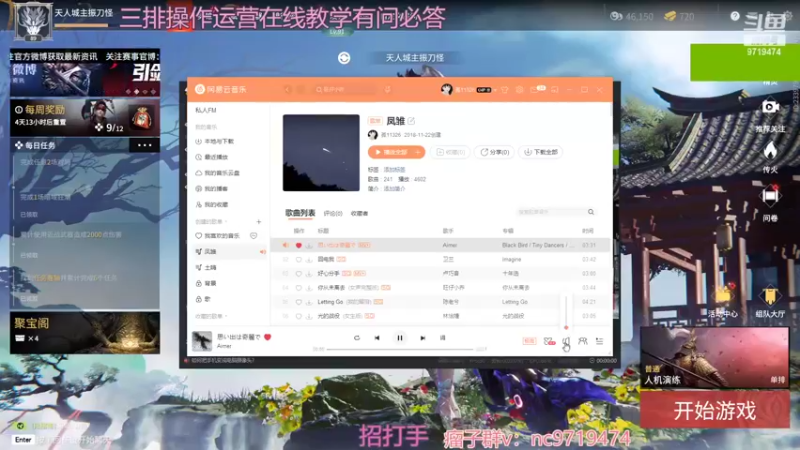Screen dimensions: 800x450
Task: Download the song 回电我
Action: (x=309, y=260)
